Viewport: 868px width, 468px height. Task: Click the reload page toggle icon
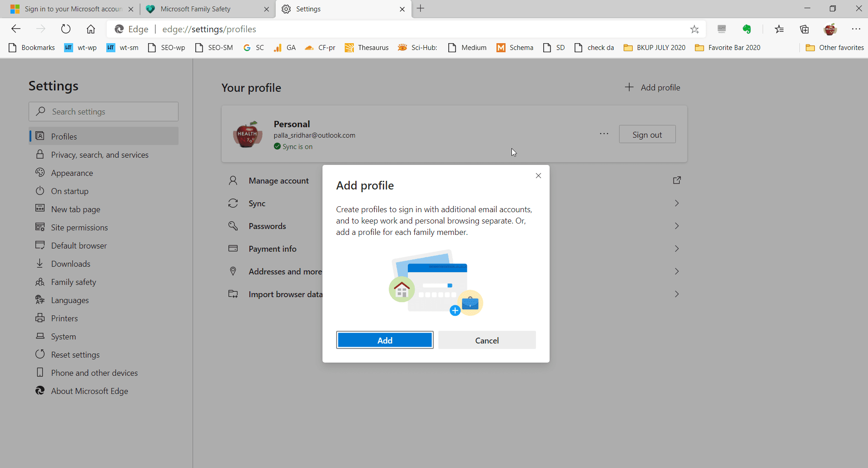tap(66, 29)
